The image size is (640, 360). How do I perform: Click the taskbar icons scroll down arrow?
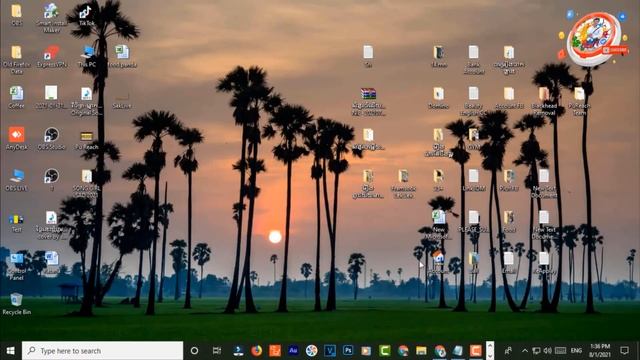point(490,355)
